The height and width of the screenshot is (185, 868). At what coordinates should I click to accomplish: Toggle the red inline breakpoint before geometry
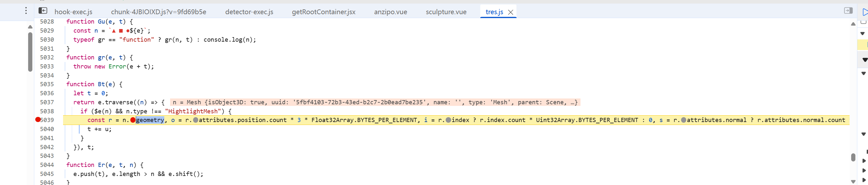tap(133, 120)
